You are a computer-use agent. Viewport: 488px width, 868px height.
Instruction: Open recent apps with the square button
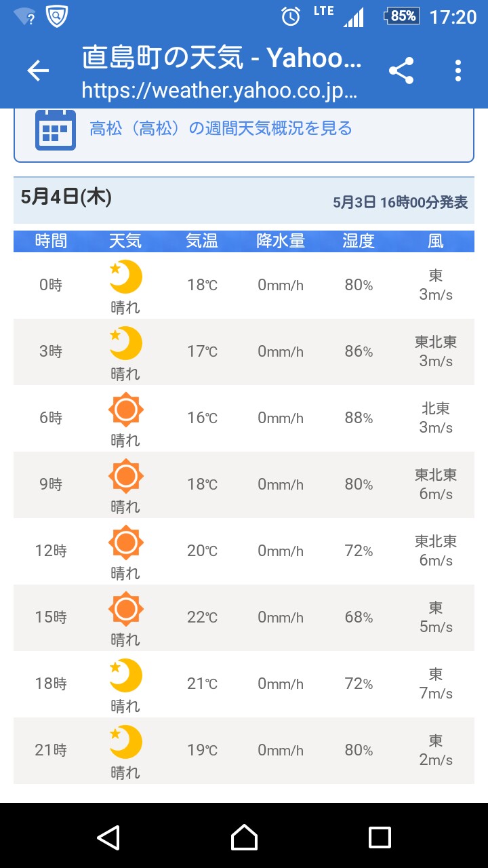coord(380,837)
